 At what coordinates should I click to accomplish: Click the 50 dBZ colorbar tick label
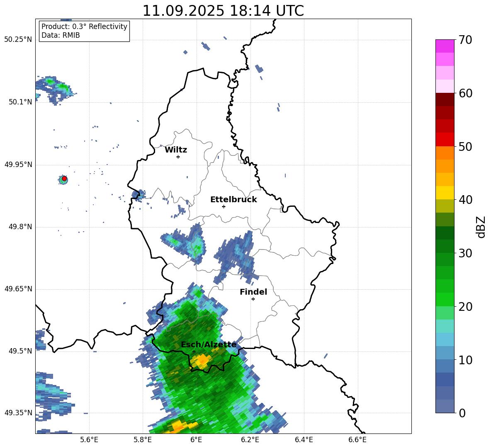[x=465, y=146]
